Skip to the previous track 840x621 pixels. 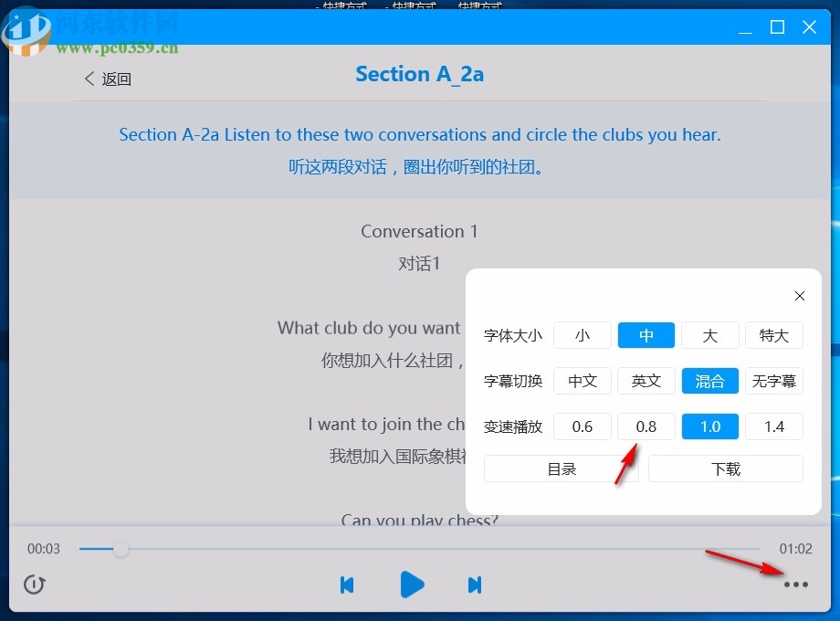[x=347, y=584]
